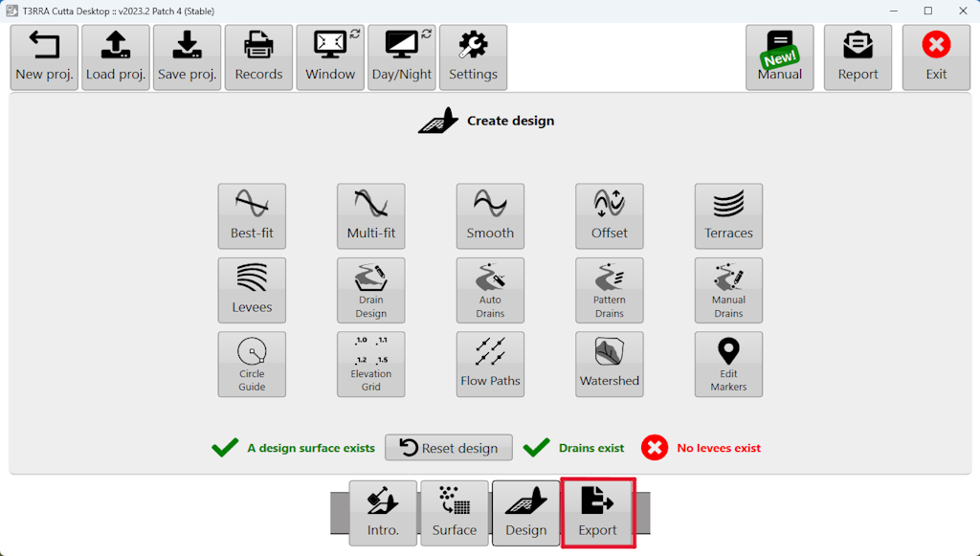Save the project with Save proj.
Viewport: 980px width, 556px height.
click(187, 57)
